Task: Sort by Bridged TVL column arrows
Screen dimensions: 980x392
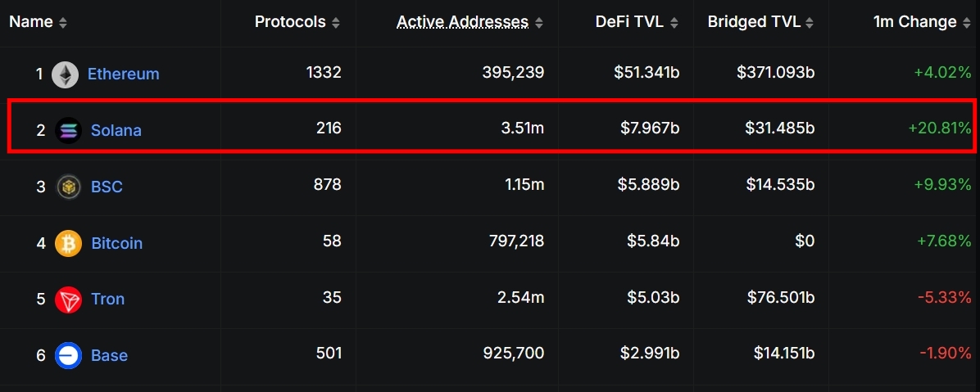Action: point(809,23)
